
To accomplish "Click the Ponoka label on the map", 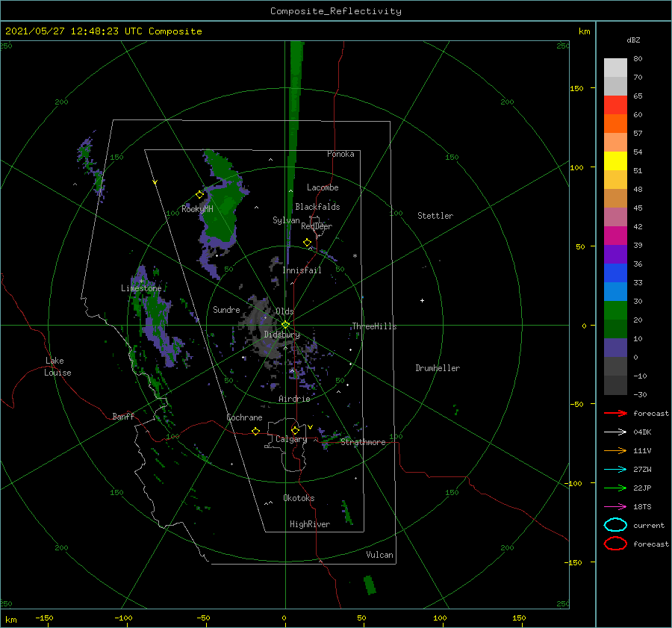I will click(x=340, y=154).
